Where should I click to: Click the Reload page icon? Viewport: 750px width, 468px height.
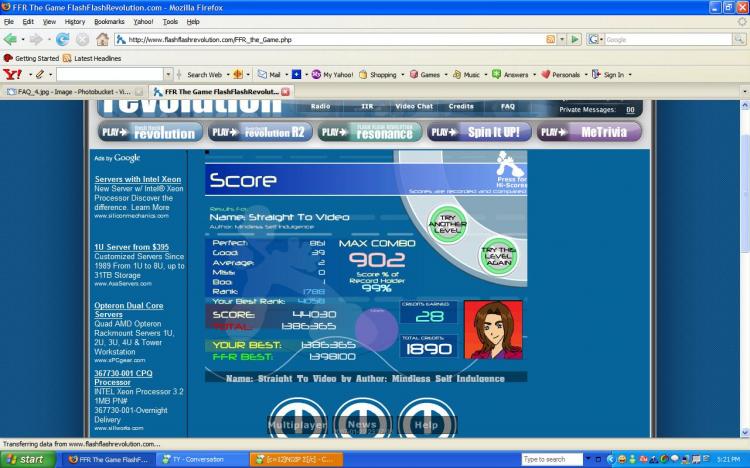pyautogui.click(x=63, y=40)
